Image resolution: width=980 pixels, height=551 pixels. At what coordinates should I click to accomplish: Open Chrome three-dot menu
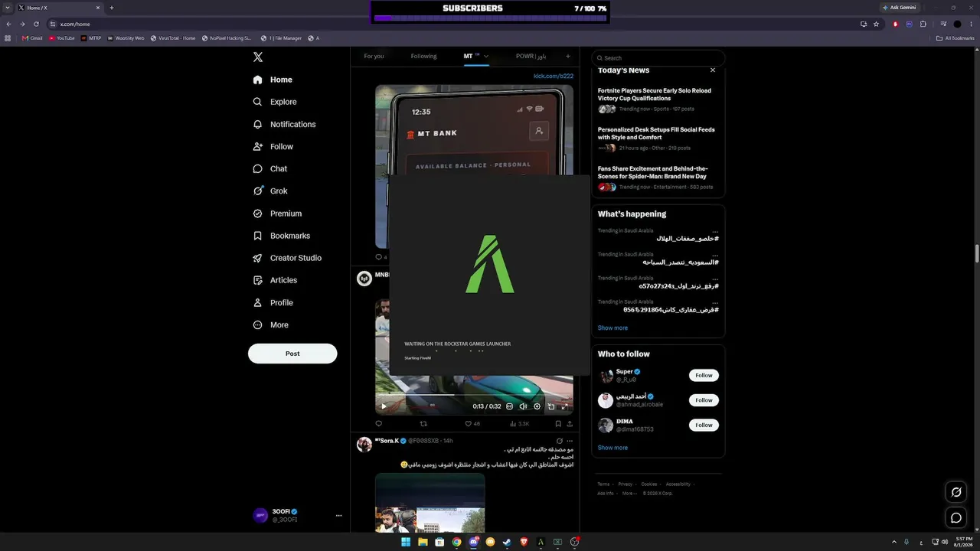(970, 24)
